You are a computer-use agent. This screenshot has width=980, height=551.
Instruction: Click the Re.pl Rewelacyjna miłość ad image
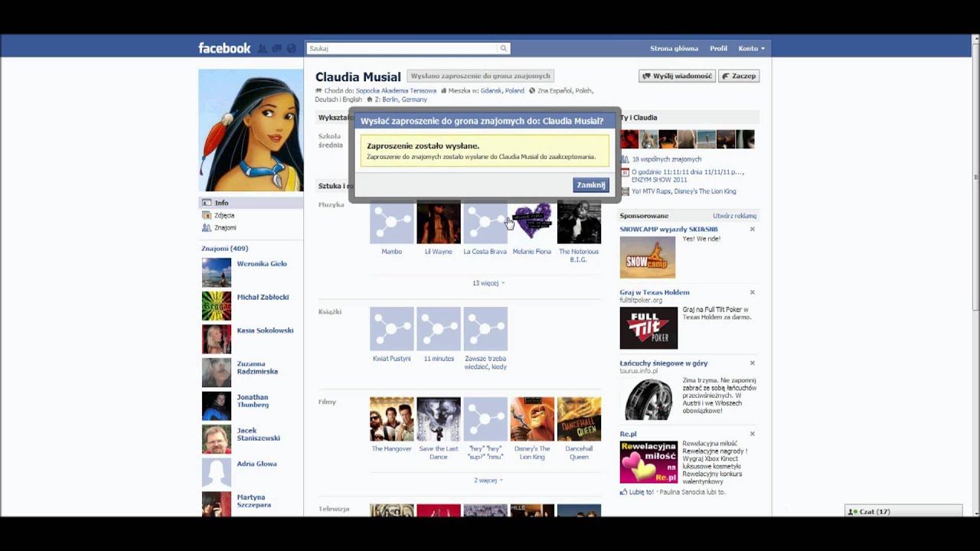[648, 462]
